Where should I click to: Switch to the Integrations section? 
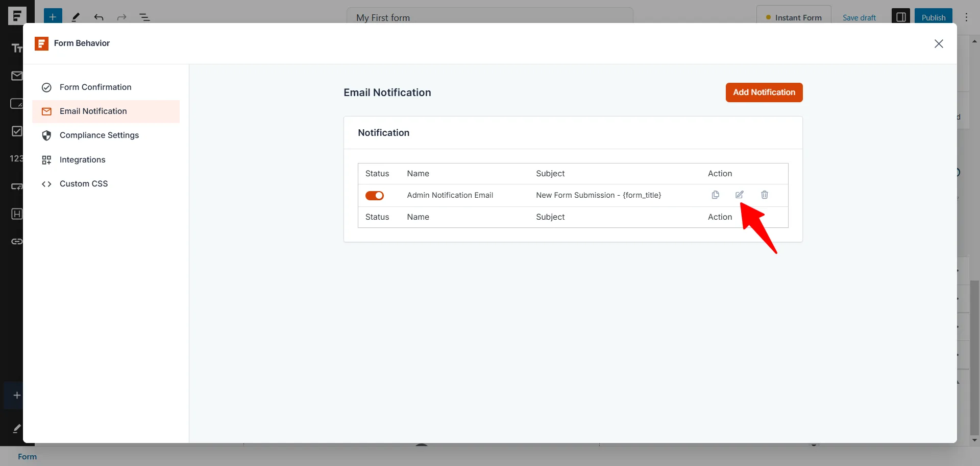click(x=82, y=159)
